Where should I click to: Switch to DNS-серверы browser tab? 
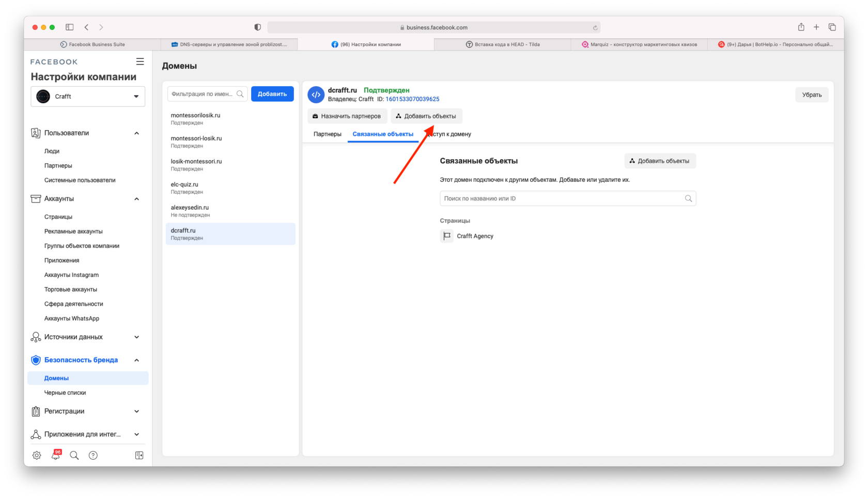pos(229,44)
